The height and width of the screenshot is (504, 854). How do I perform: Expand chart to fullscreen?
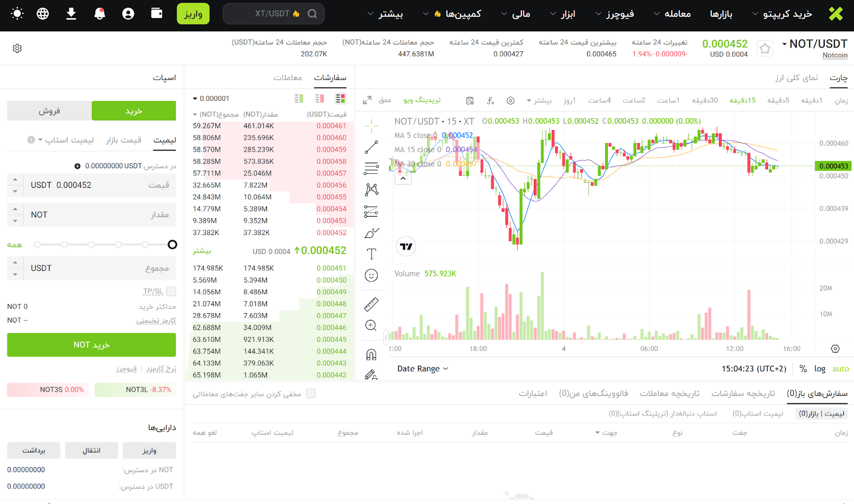point(367,100)
